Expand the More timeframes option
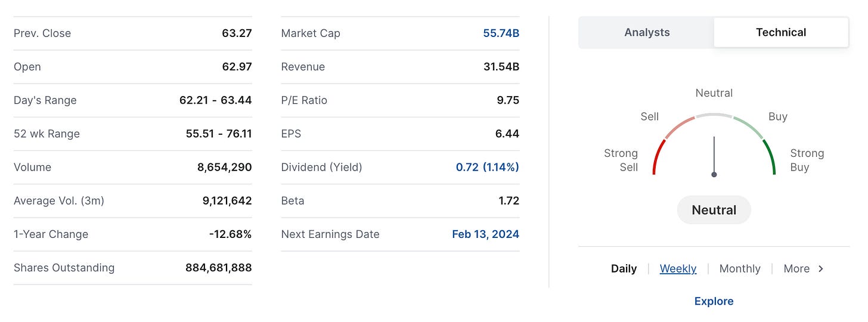The width and height of the screenshot is (868, 322). (796, 268)
